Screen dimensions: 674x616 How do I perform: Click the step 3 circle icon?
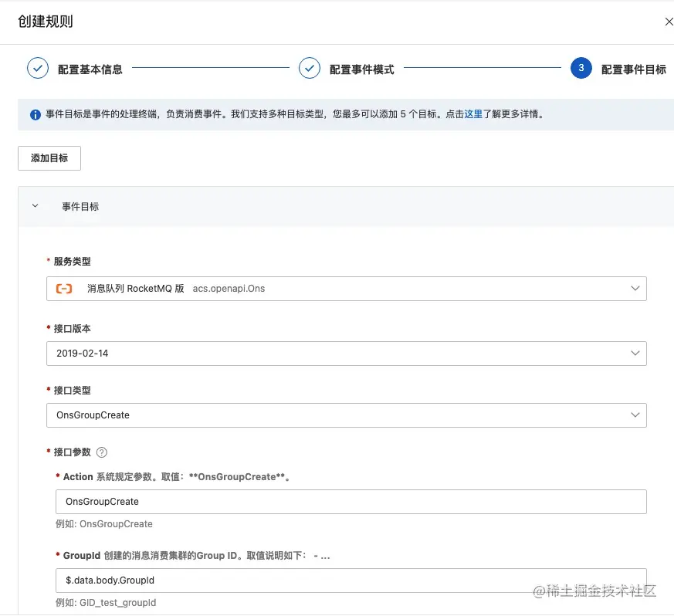pyautogui.click(x=581, y=68)
